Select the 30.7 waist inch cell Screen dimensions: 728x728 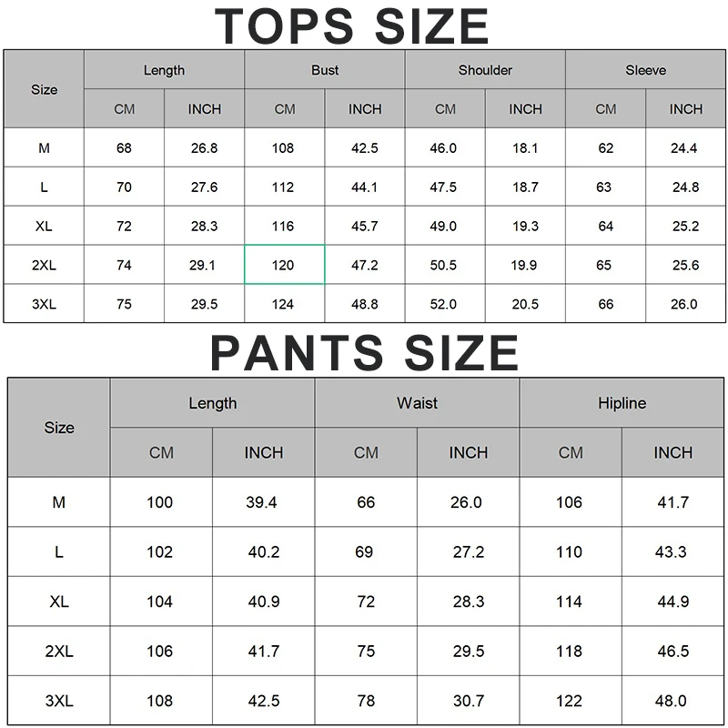pyautogui.click(x=468, y=701)
